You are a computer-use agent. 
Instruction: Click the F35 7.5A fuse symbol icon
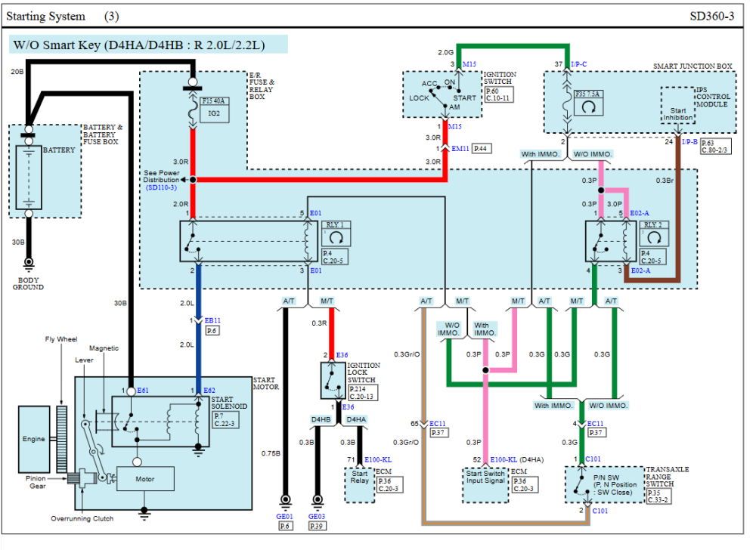pos(589,107)
